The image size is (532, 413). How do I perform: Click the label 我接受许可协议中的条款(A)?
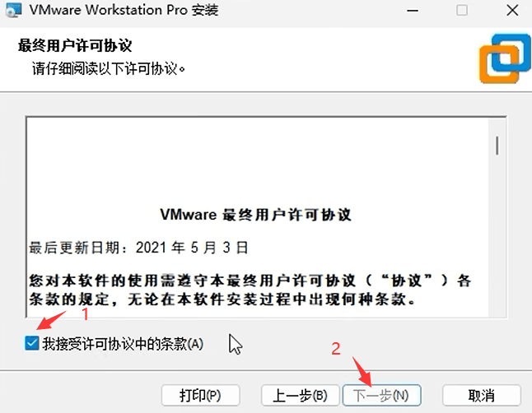(x=123, y=344)
